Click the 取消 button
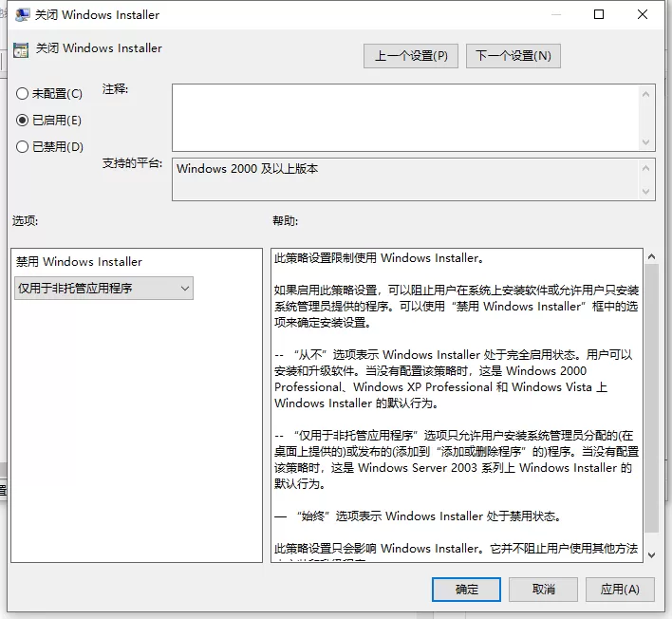 click(543, 590)
